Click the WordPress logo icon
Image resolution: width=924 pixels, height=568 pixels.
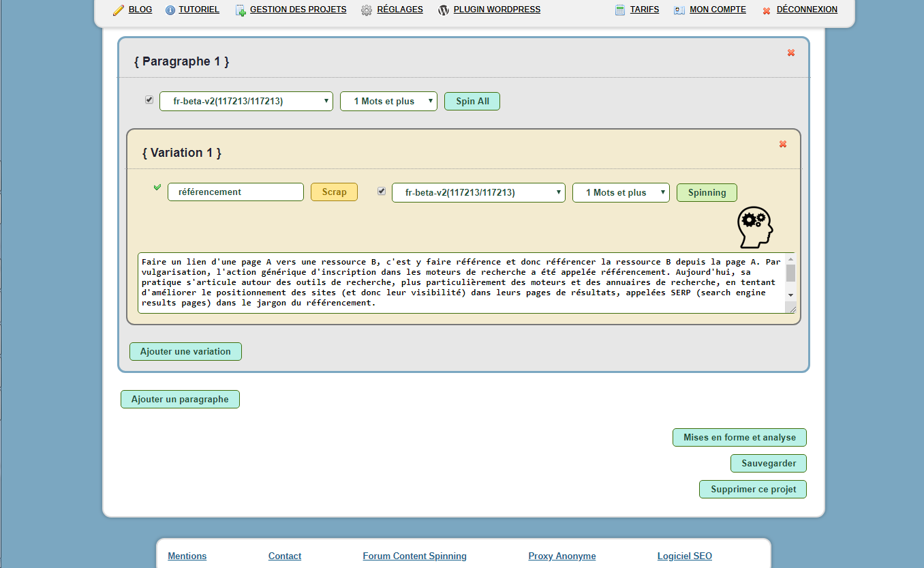(444, 10)
